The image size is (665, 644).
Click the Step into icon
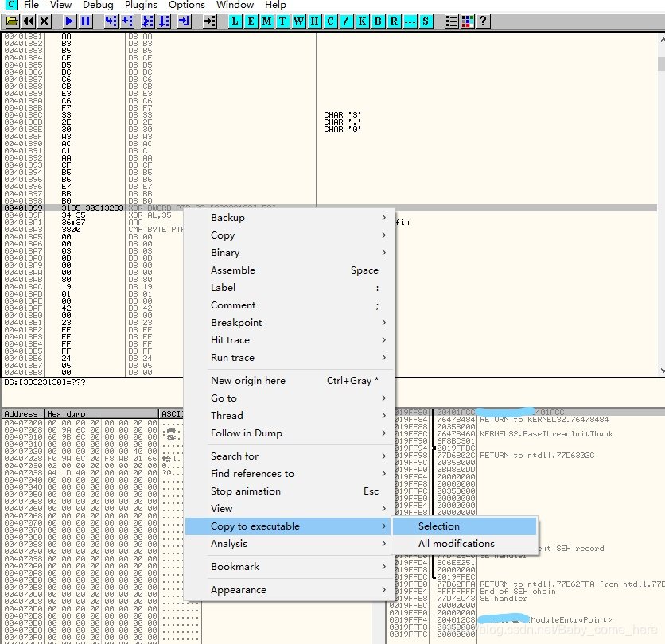111,21
